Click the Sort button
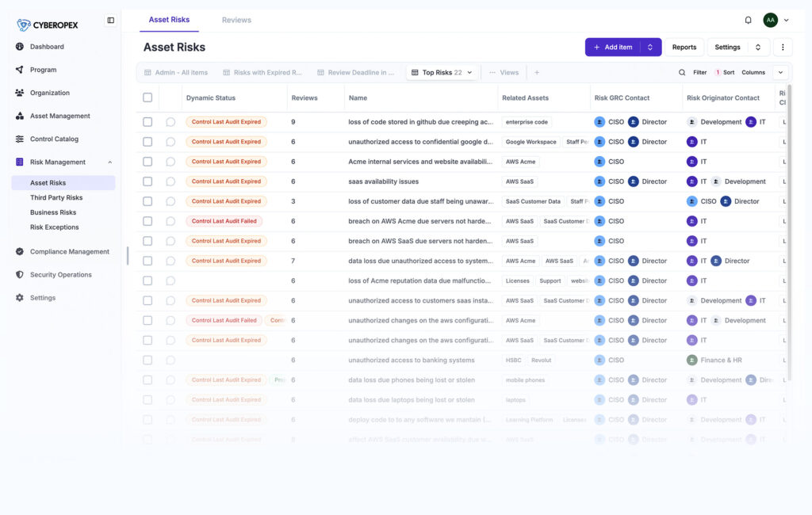The width and height of the screenshot is (812, 515). [x=725, y=72]
